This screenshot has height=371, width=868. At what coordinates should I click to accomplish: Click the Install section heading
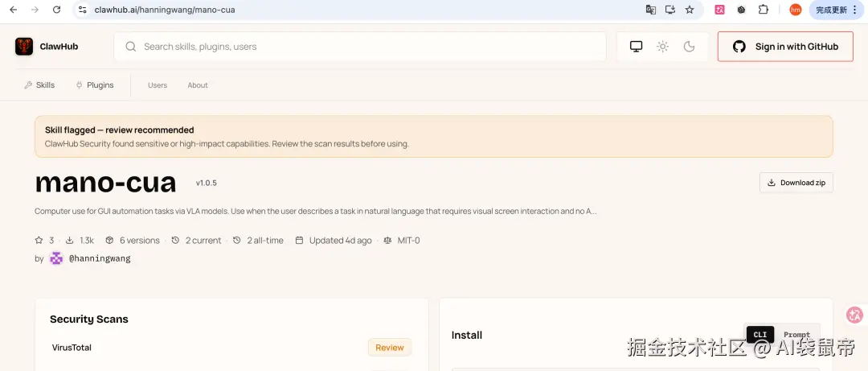tap(467, 335)
